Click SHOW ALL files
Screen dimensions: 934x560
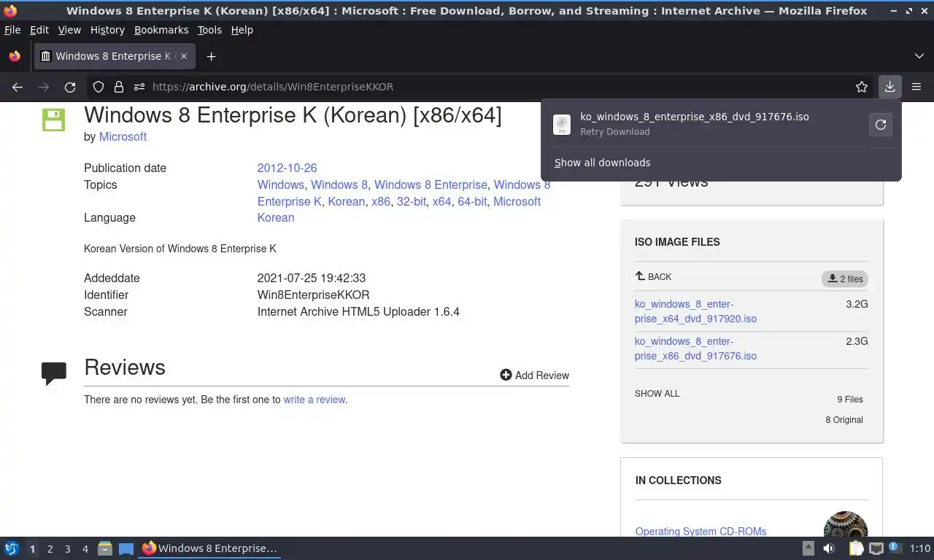coord(657,393)
